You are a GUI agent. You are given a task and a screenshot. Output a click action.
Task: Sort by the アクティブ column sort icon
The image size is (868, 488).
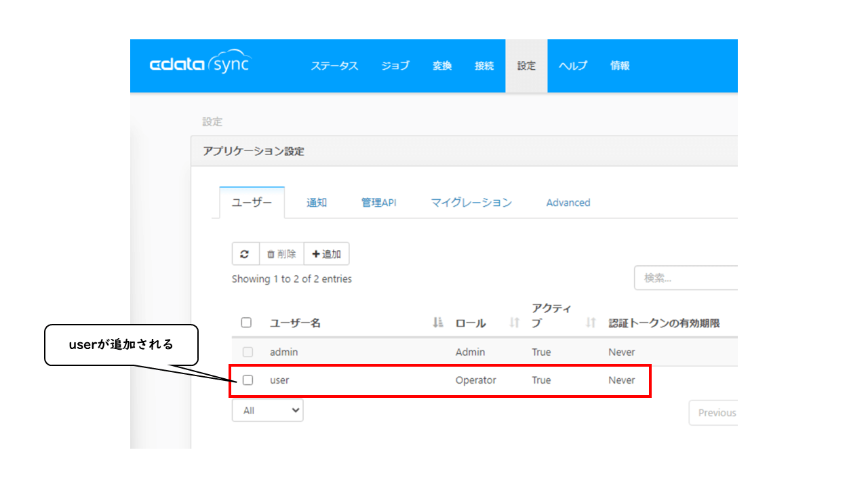[591, 323]
